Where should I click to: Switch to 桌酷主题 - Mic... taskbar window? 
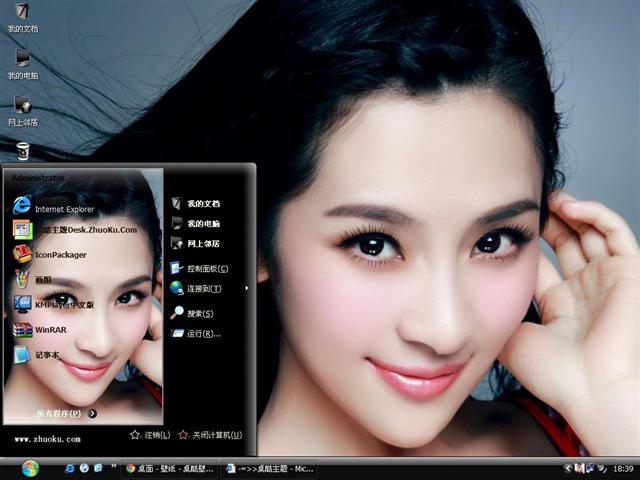[270, 469]
